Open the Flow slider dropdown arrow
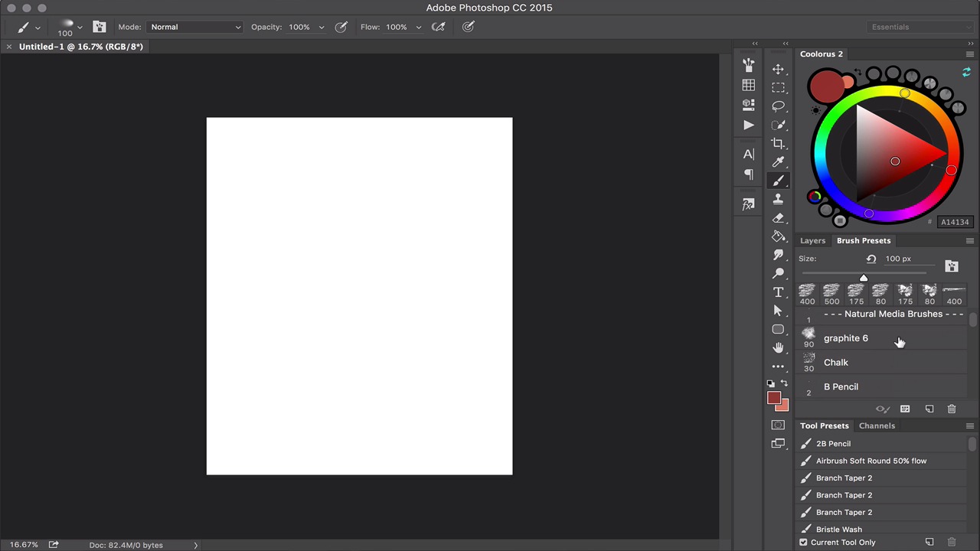Viewport: 980px width, 551px height. click(x=418, y=27)
